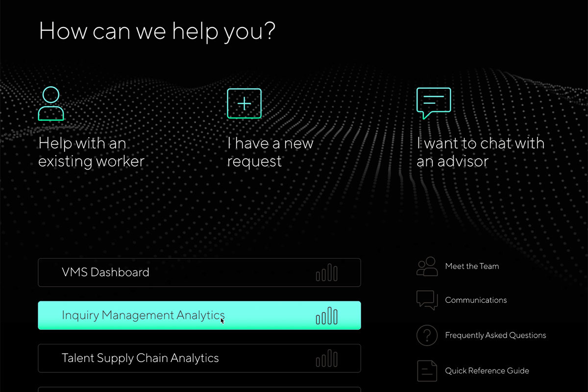The height and width of the screenshot is (392, 588).
Task: Go to Meet the Team link
Action: coord(472,267)
